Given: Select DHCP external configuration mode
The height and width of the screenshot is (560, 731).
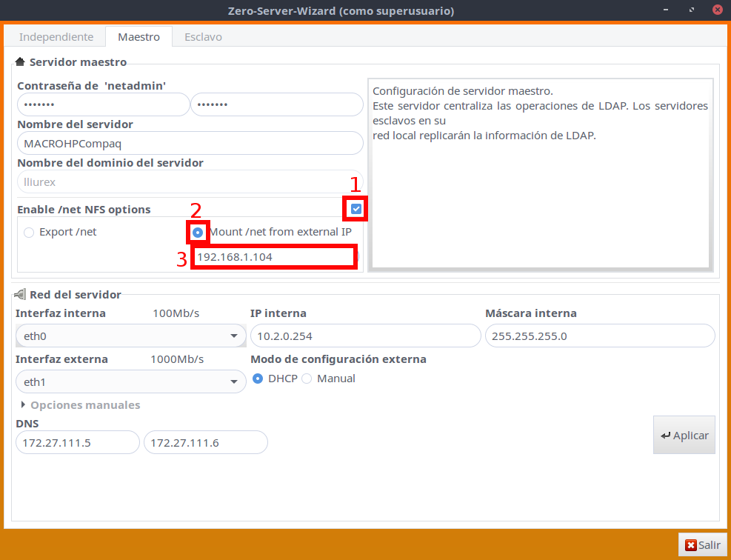Looking at the screenshot, I should pos(258,379).
